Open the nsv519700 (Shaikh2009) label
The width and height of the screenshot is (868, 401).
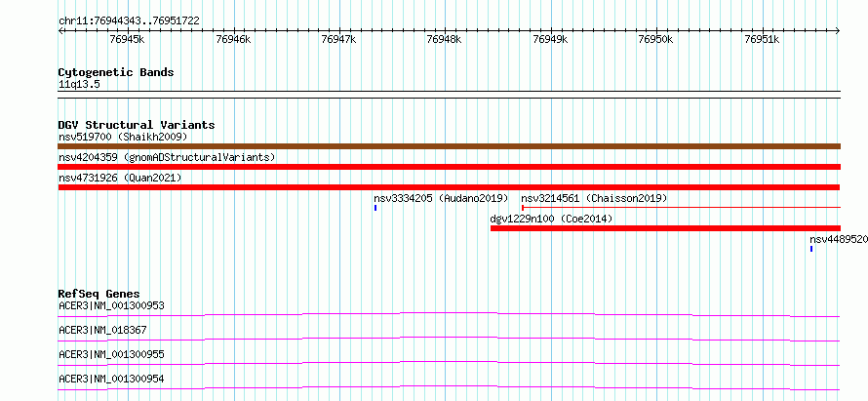pyautogui.click(x=123, y=137)
